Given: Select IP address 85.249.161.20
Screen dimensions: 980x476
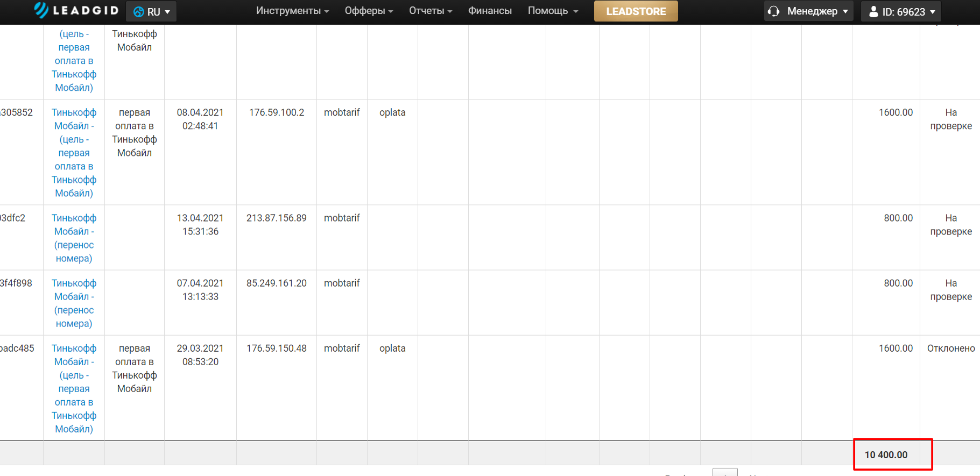Looking at the screenshot, I should (277, 283).
